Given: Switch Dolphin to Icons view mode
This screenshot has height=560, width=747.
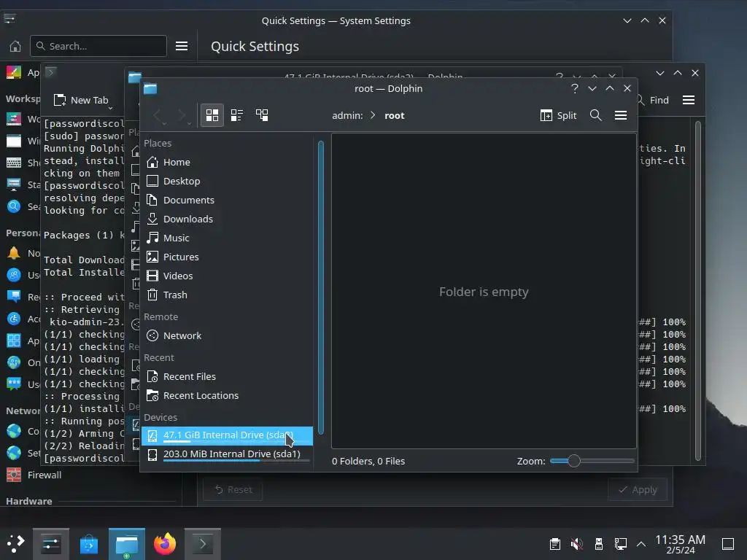Looking at the screenshot, I should coord(212,115).
